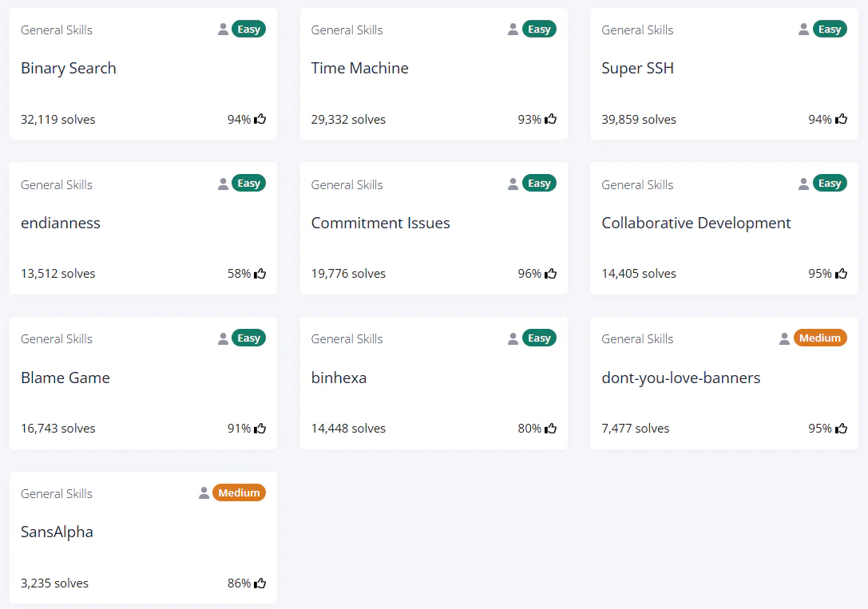Click the "13,512 solves" text

(x=58, y=274)
